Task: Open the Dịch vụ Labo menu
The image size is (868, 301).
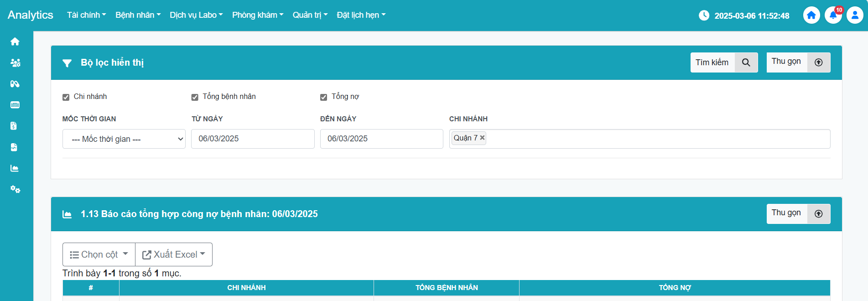Action: pos(196,15)
